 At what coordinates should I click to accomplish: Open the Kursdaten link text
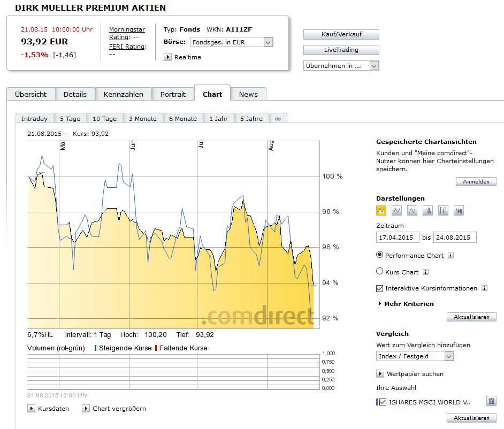coord(54,409)
